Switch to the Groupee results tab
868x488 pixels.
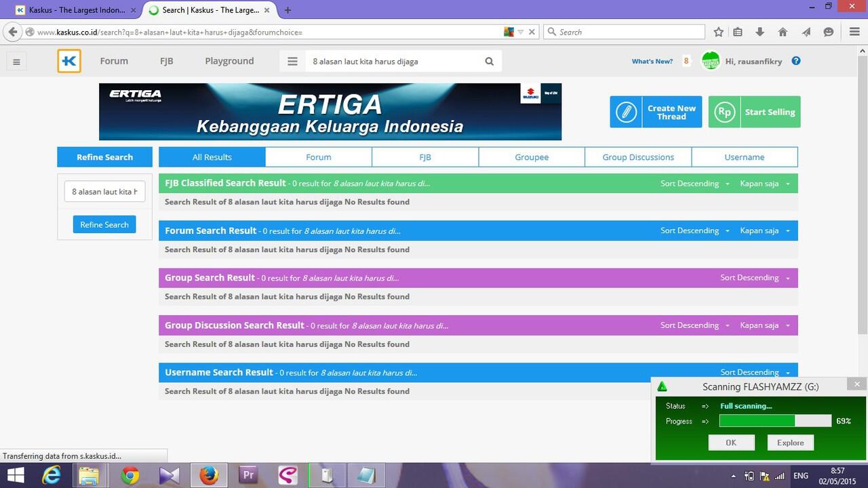coord(532,157)
